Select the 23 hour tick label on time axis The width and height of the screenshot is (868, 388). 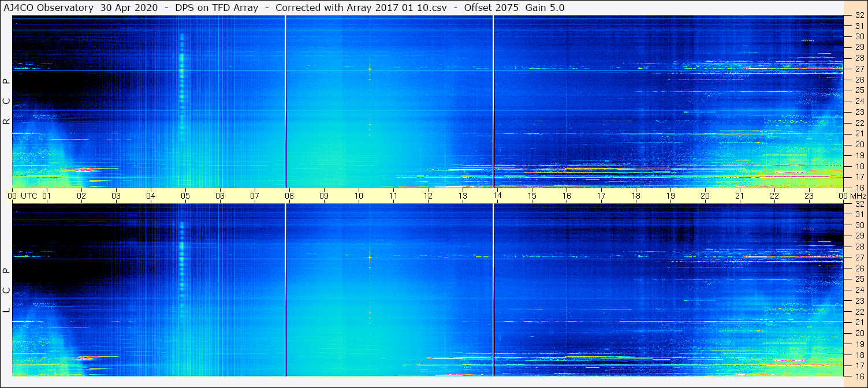(809, 196)
